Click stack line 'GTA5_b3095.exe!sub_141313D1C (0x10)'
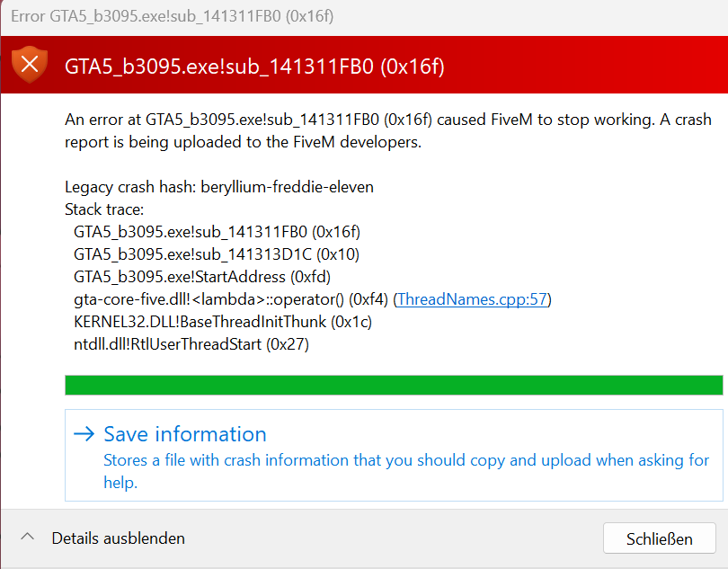Screen dimensions: 728x569 (217, 254)
